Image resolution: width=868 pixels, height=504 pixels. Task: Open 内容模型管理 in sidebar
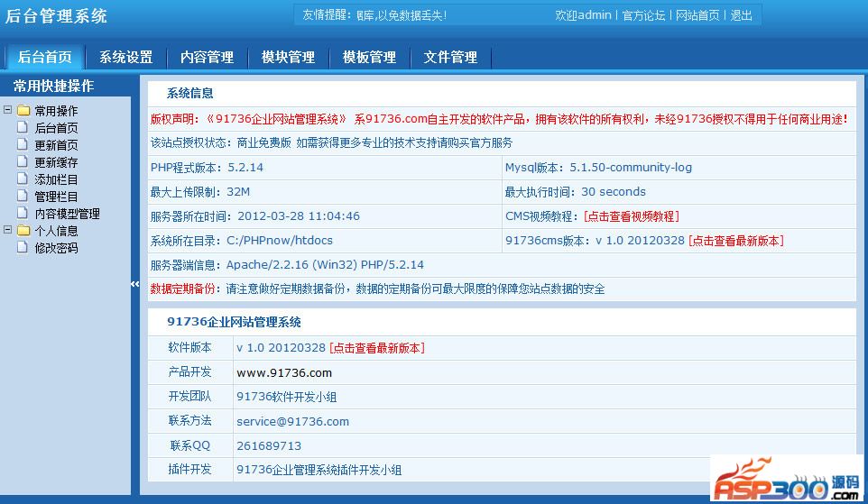pos(67,214)
